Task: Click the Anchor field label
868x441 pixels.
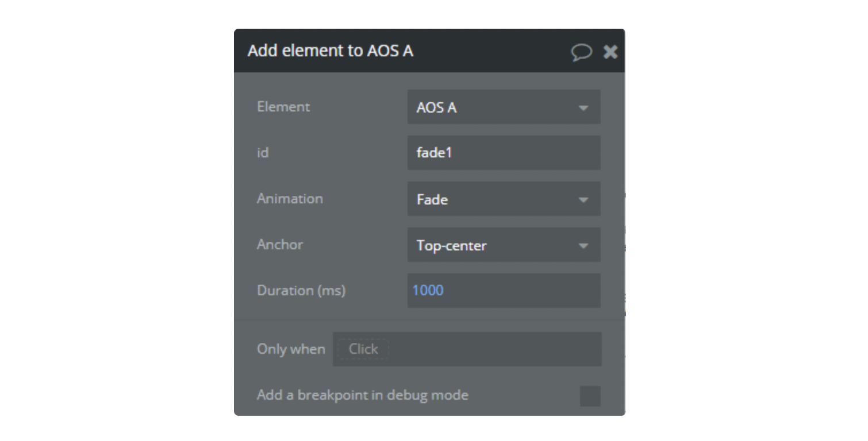Action: pyautogui.click(x=280, y=245)
